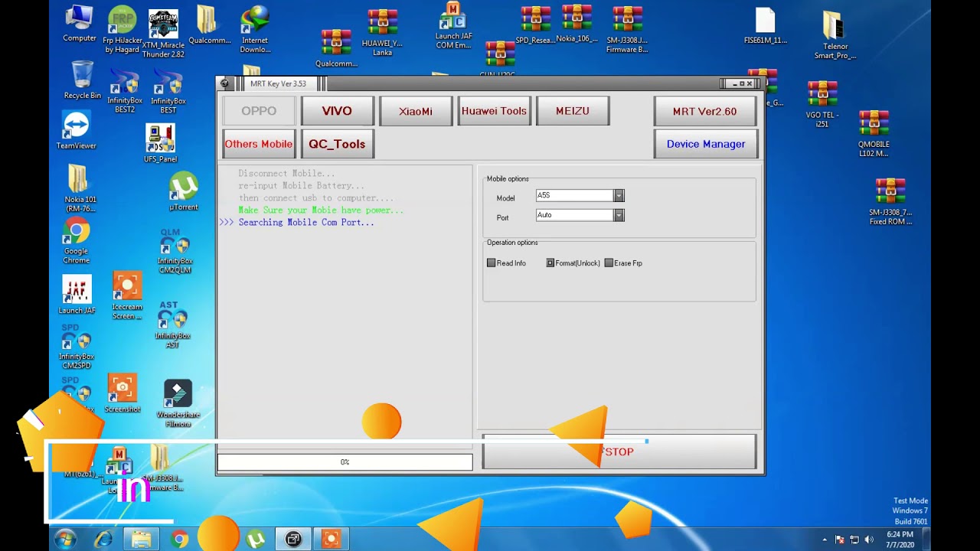This screenshot has width=980, height=551.
Task: Enable the Erase Frp checkbox
Action: point(609,263)
